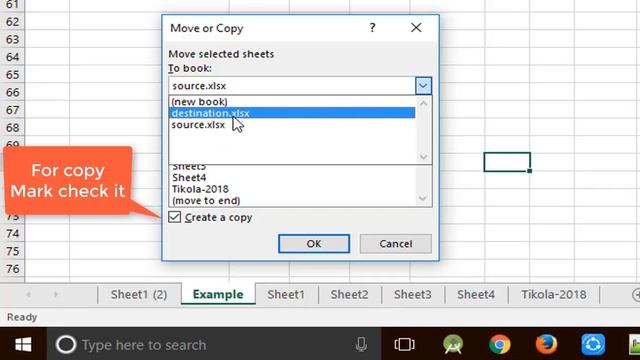Image resolution: width=640 pixels, height=360 pixels.
Task: Click the help question mark in dialog
Action: pyautogui.click(x=372, y=28)
